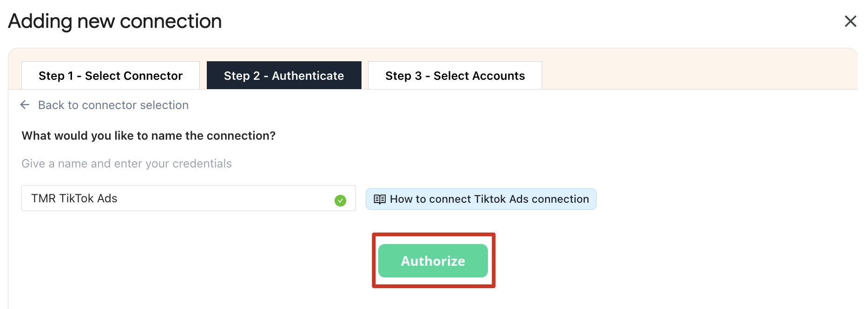Close the Adding new connection dialog
This screenshot has height=309, width=868.
(850, 21)
